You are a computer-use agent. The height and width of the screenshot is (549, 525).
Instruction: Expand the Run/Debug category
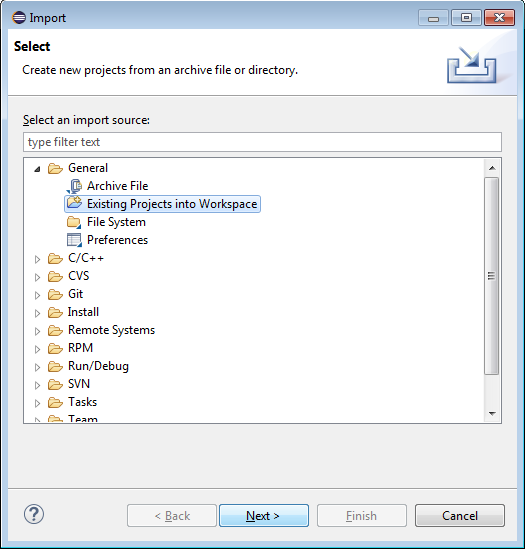pos(37,367)
